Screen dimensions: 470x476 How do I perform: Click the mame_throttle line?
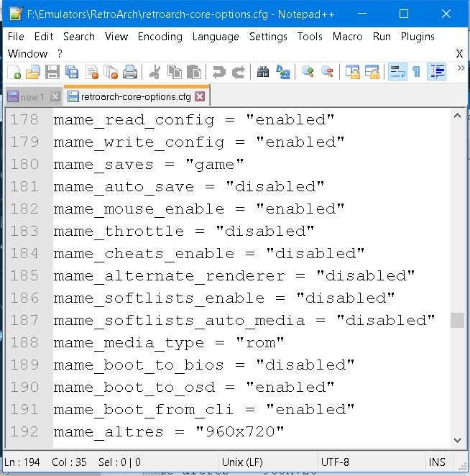tap(184, 232)
